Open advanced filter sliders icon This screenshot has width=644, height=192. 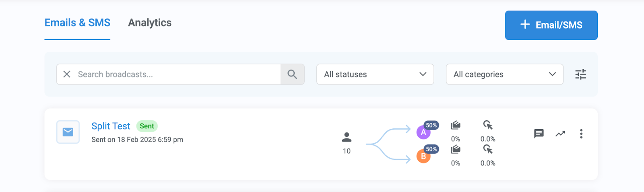tap(580, 74)
